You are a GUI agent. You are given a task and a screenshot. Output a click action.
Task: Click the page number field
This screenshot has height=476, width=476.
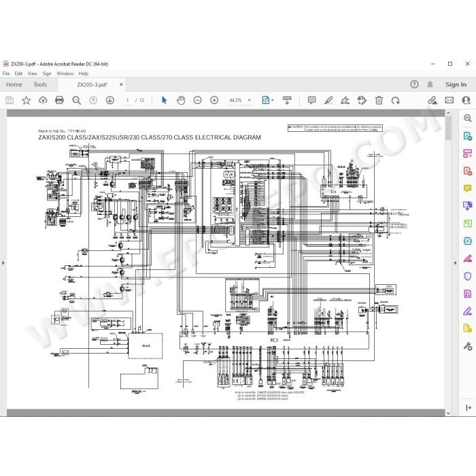[x=128, y=100]
